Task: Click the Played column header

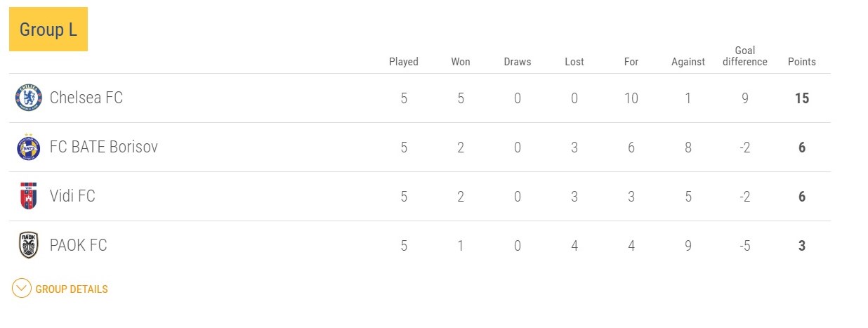Action: (404, 62)
